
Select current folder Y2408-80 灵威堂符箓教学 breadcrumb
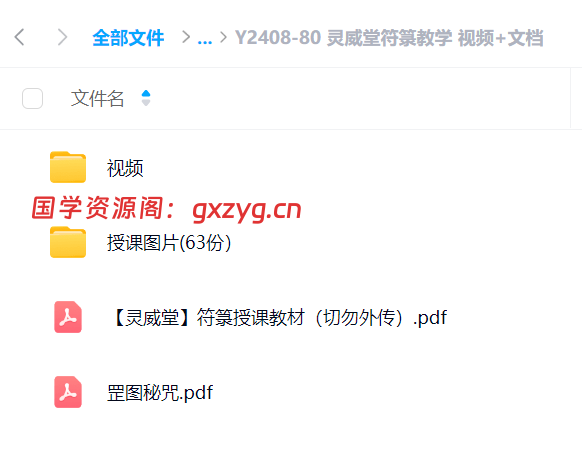pos(389,38)
